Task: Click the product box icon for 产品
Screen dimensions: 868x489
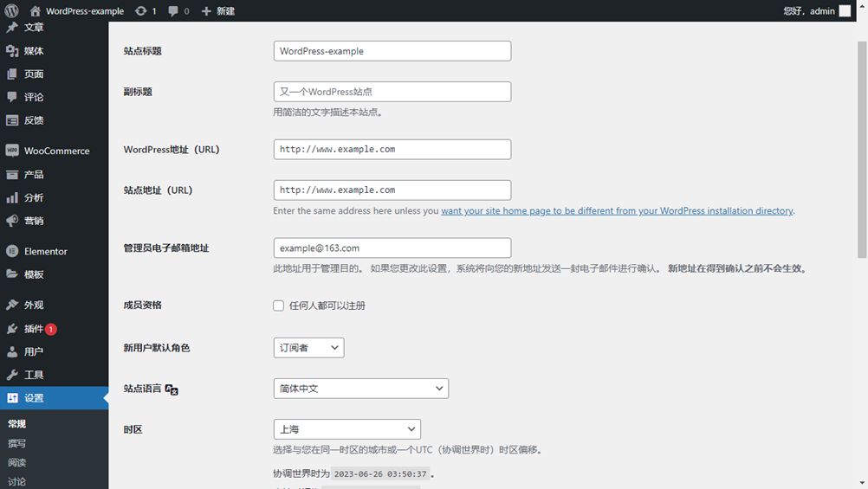Action: (12, 175)
